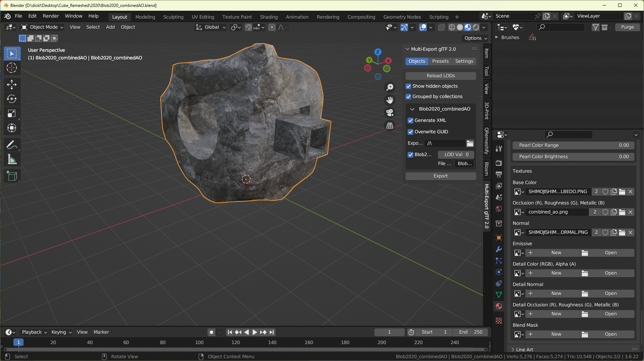Switch to the Shading workspace tab
The width and height of the screenshot is (644, 361).
point(269,17)
